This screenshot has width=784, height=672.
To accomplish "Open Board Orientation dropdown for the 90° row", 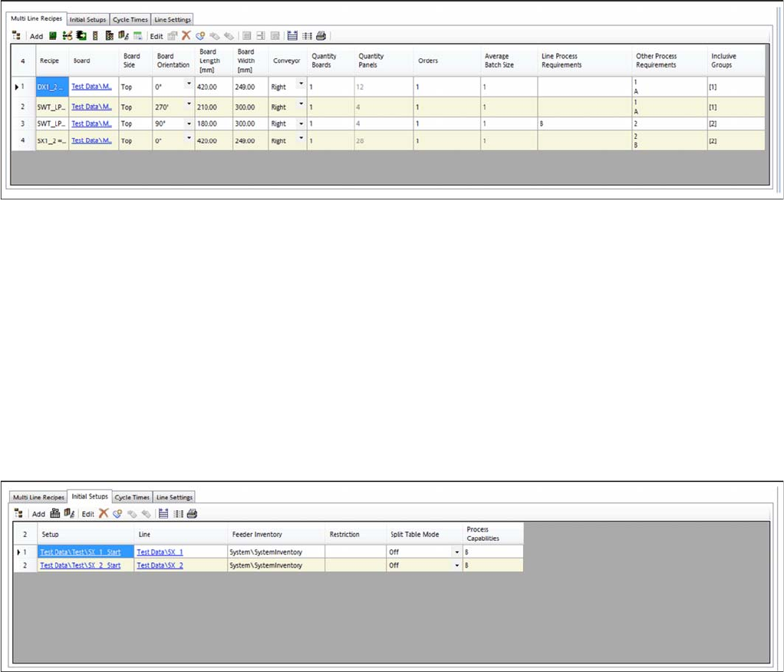I will point(189,123).
